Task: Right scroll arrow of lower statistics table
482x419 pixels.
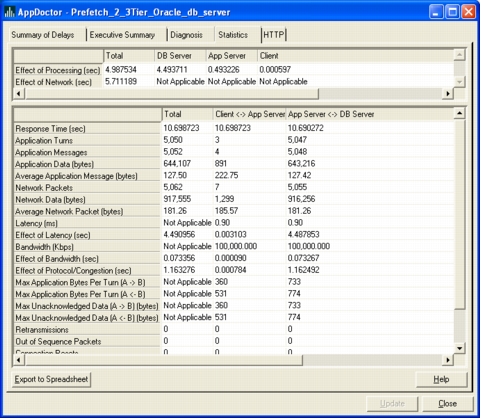Action: coord(448,360)
